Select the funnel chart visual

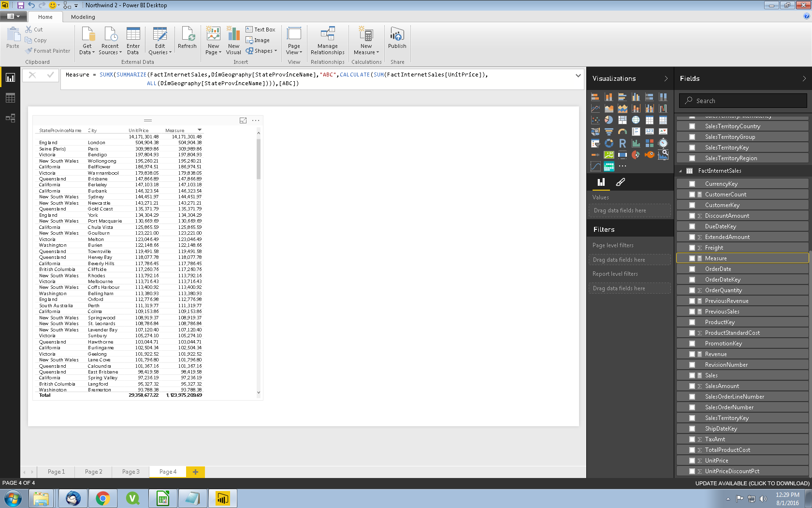point(609,132)
